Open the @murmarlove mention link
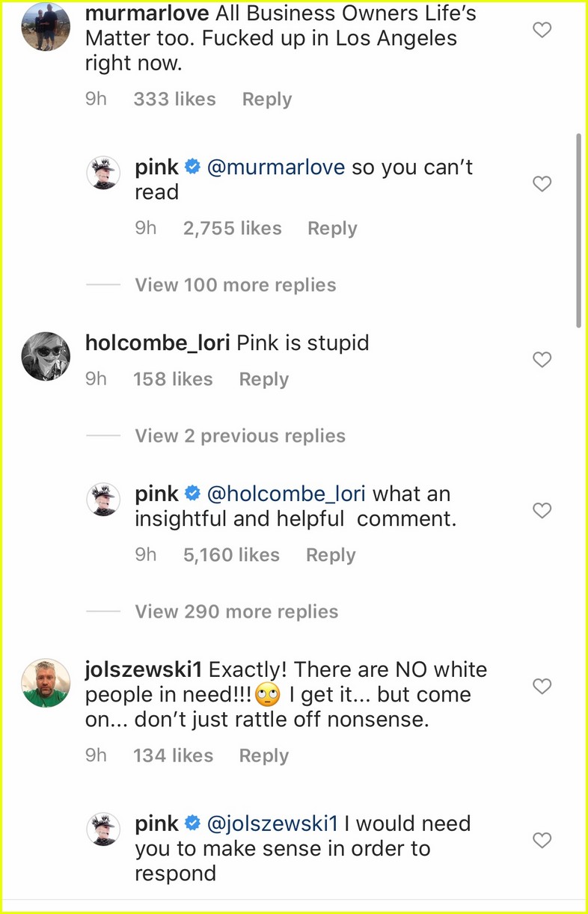 point(278,167)
